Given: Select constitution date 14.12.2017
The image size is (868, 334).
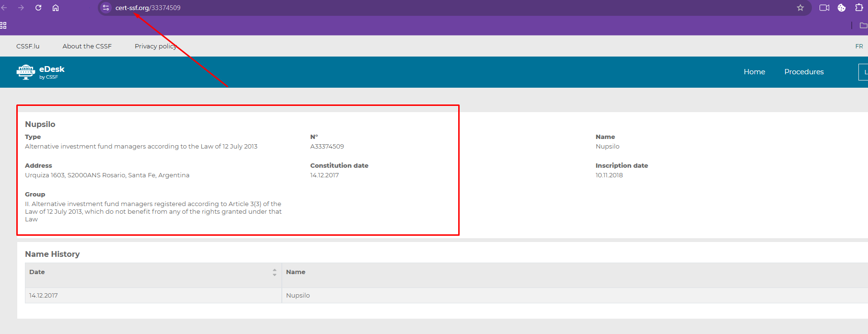Looking at the screenshot, I should coord(324,175).
